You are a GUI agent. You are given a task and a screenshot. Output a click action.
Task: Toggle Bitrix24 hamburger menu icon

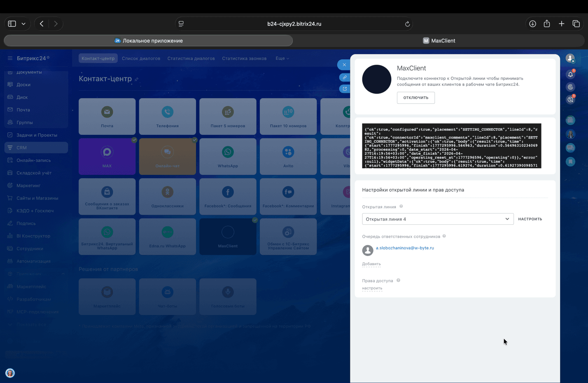point(10,58)
